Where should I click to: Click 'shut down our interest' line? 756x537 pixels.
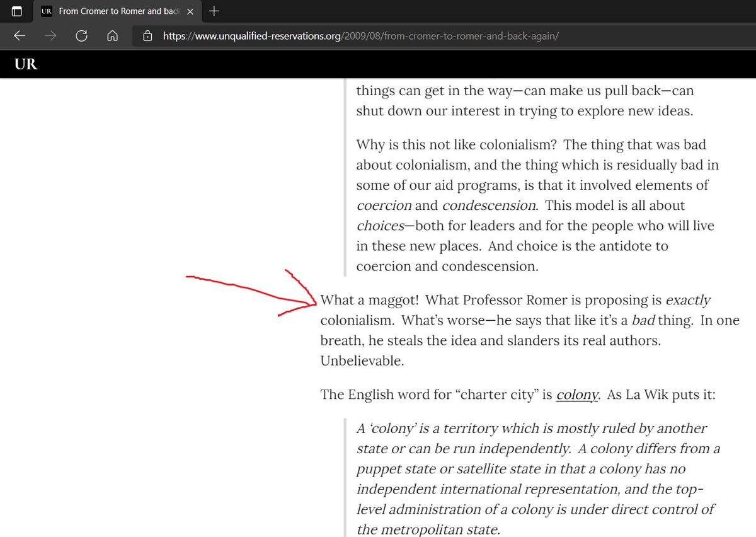524,112
